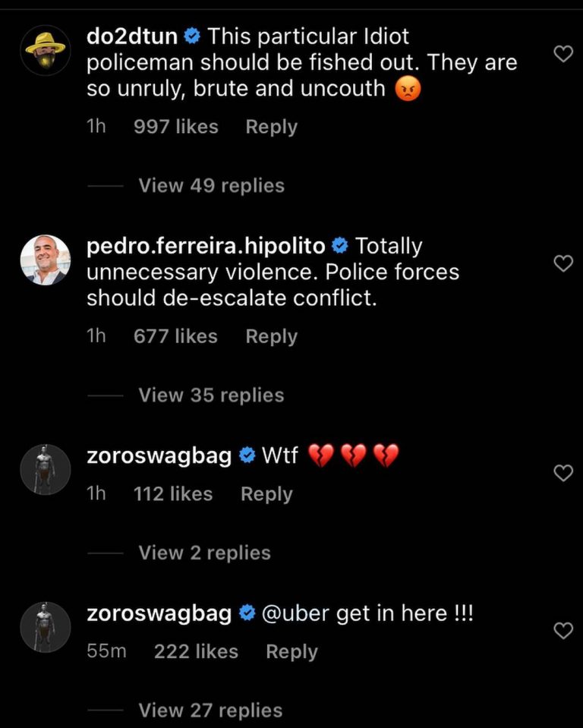Like pedro.ferreira.hipolito's comment with the heart

563,263
